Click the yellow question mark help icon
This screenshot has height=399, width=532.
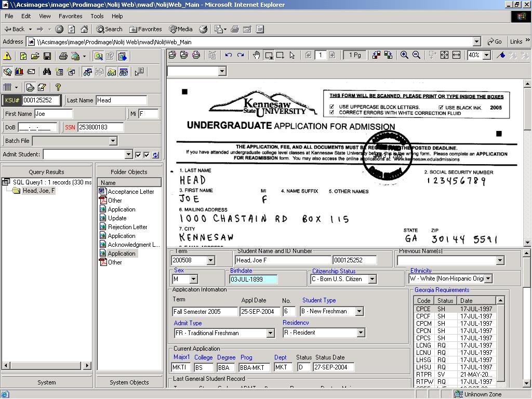58,87
